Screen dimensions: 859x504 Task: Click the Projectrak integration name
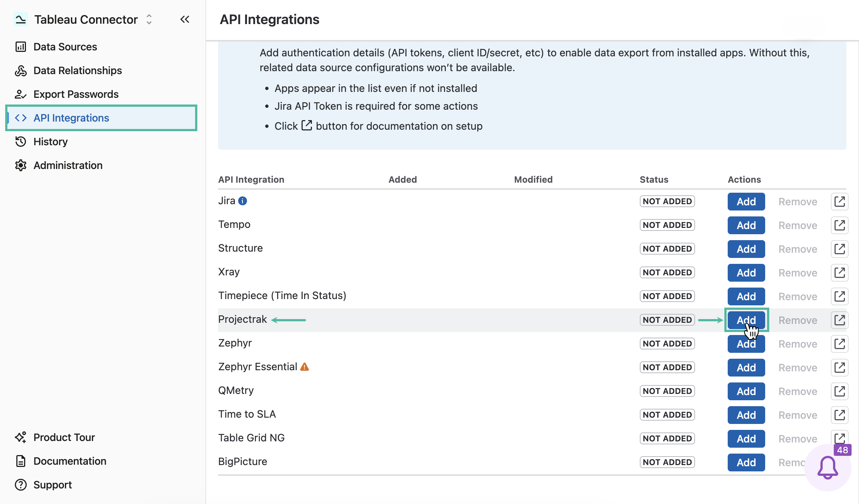tap(243, 319)
